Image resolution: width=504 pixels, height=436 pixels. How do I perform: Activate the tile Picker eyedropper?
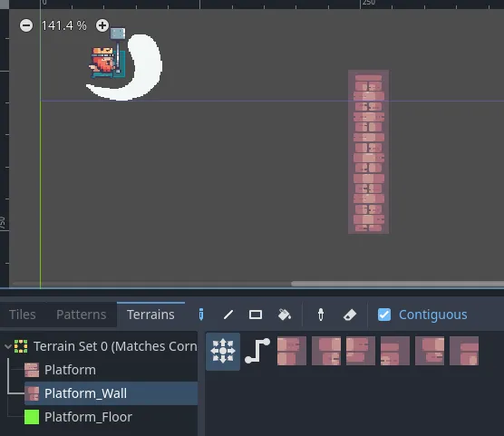click(x=321, y=315)
